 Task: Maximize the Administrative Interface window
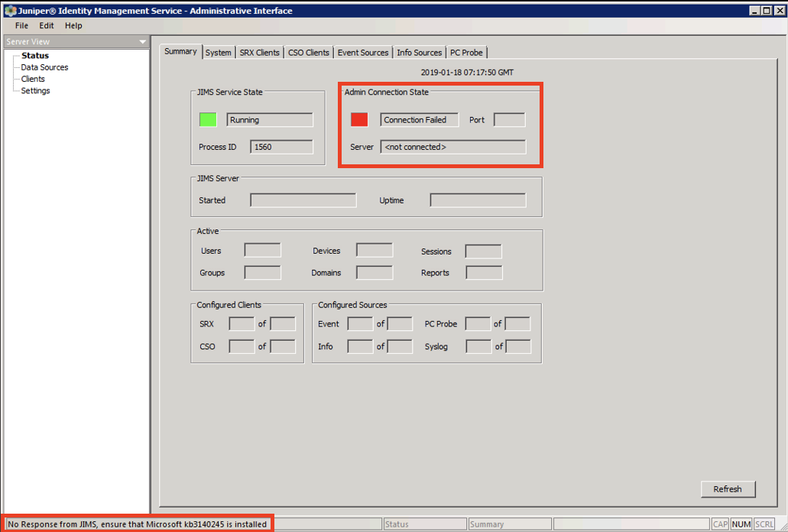[767, 11]
